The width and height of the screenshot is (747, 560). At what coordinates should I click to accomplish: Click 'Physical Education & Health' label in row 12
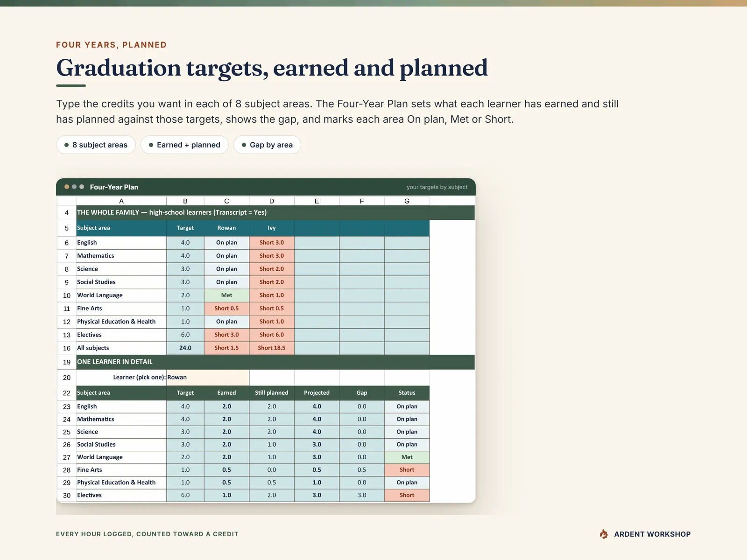[116, 322]
